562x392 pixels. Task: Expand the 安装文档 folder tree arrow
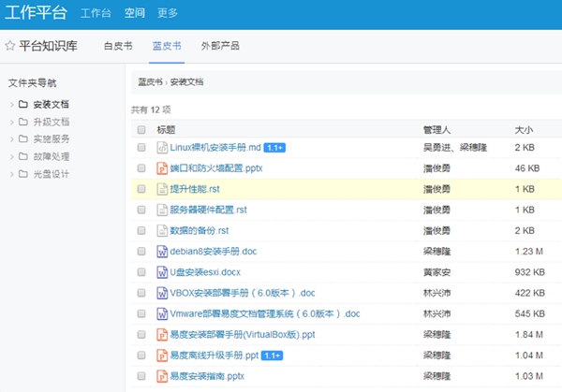[11, 105]
